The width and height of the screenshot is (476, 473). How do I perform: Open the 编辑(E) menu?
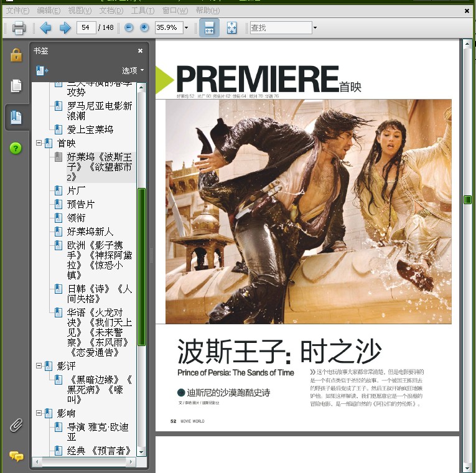pos(49,11)
